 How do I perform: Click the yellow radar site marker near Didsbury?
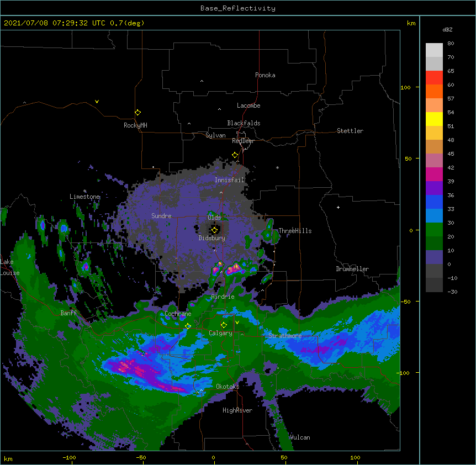click(x=214, y=230)
